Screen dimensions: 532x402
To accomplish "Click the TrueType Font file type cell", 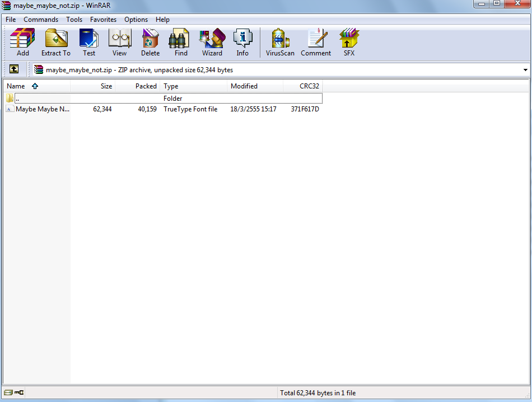I will (x=190, y=109).
